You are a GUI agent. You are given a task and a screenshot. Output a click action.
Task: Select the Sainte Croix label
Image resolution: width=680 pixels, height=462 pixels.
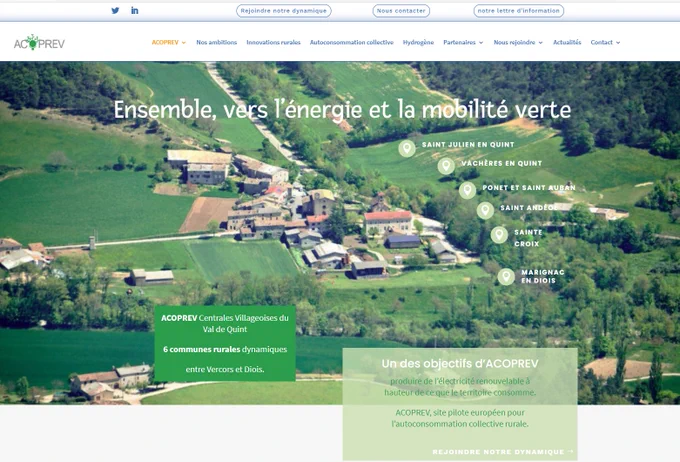[528, 238]
